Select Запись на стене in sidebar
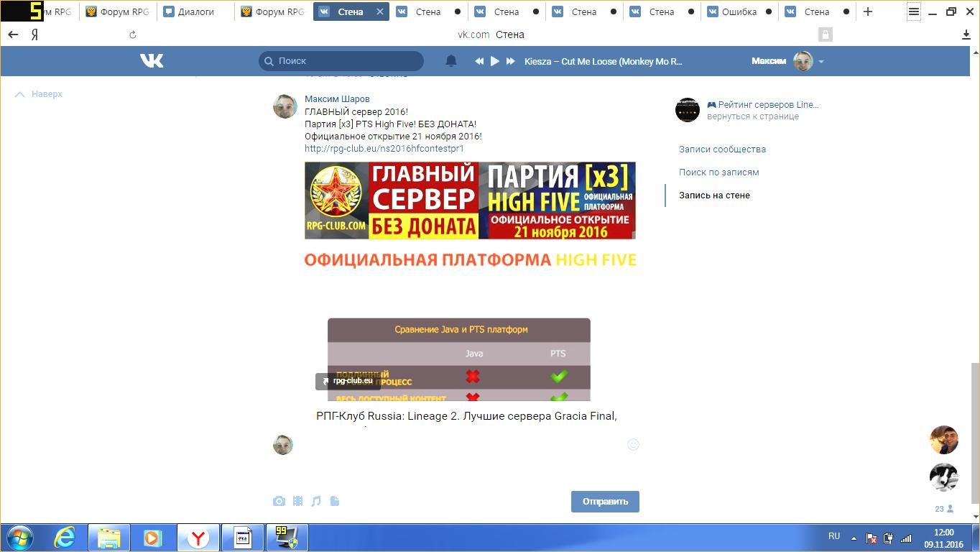 pos(714,195)
